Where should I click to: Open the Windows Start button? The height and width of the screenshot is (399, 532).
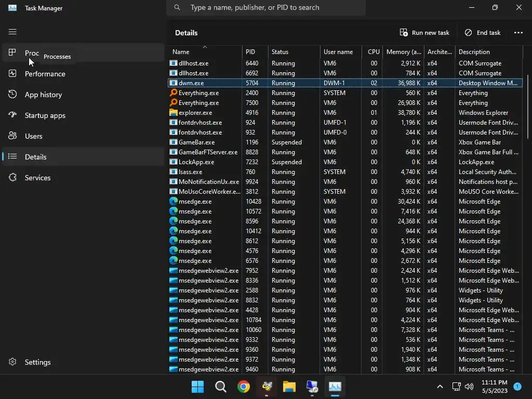197,387
